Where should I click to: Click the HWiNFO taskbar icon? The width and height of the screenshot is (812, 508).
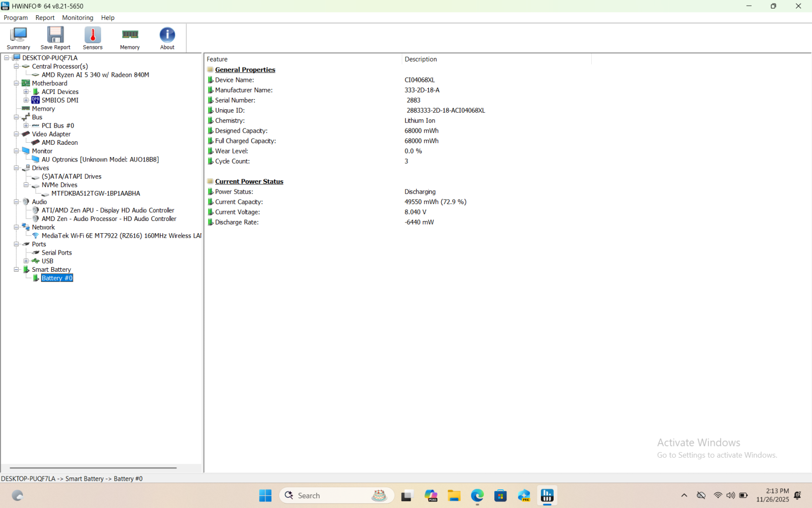click(547, 495)
